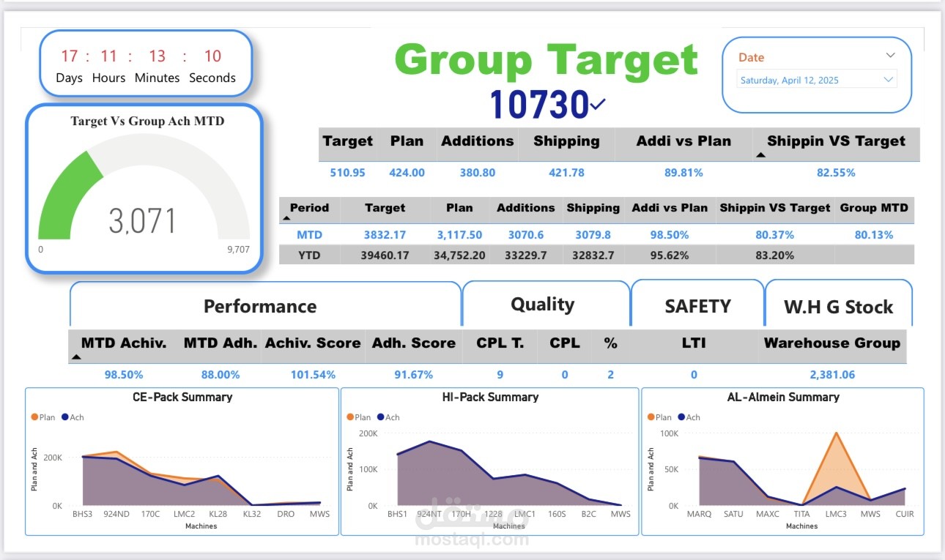The height and width of the screenshot is (560, 945).
Task: Open the Quality section tab
Action: pos(542,305)
